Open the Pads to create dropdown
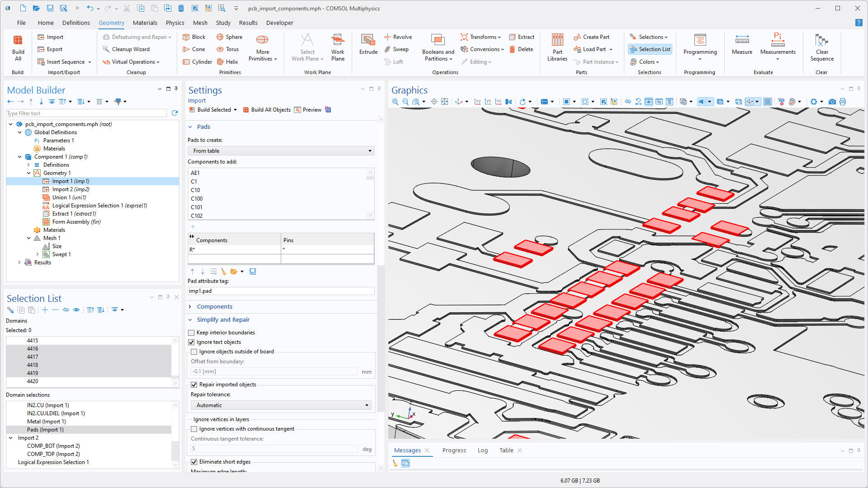This screenshot has width=868, height=488. (281, 151)
